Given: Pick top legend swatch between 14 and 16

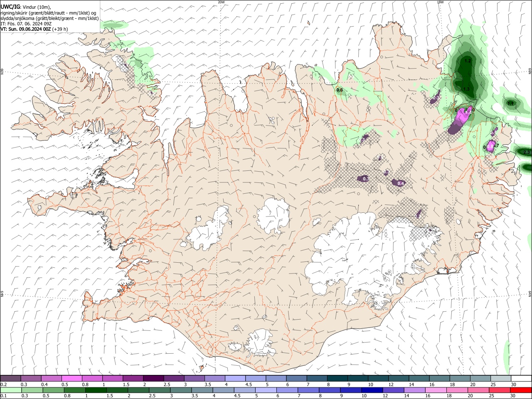Looking at the screenshot, I should pyautogui.click(x=418, y=378).
